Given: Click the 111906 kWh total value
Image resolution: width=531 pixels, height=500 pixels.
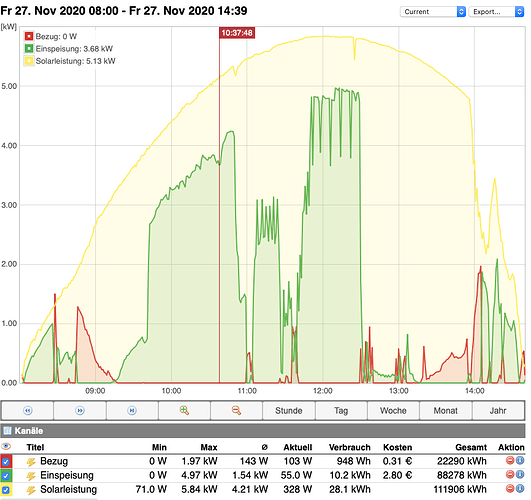Looking at the screenshot, I should click(460, 489).
